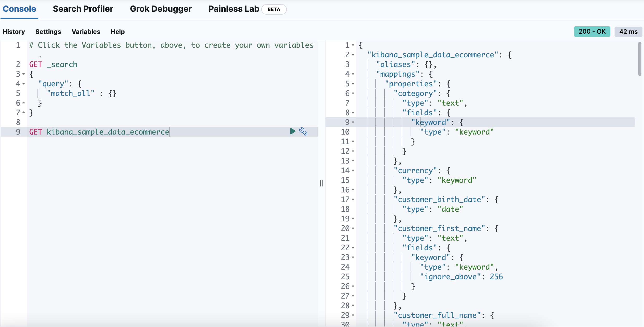Open console Settings
This screenshot has width=644, height=327.
[48, 32]
